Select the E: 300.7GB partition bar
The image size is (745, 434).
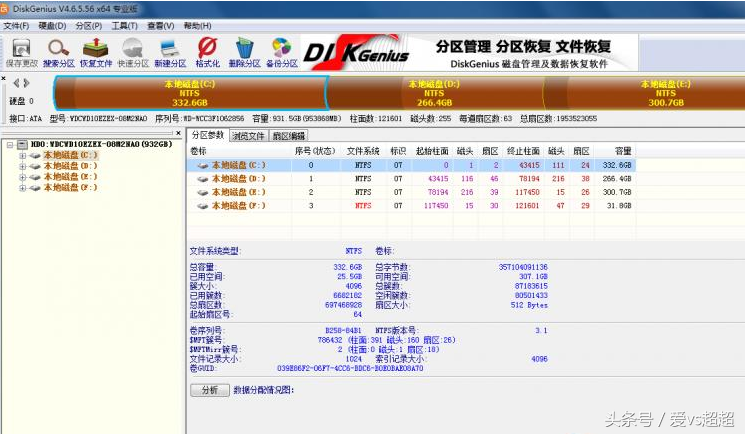(x=645, y=93)
